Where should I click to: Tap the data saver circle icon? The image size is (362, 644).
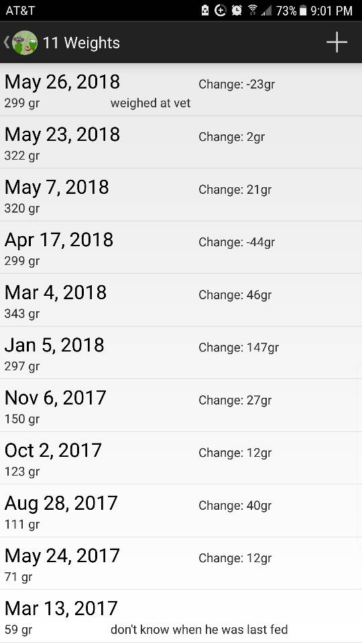click(221, 11)
